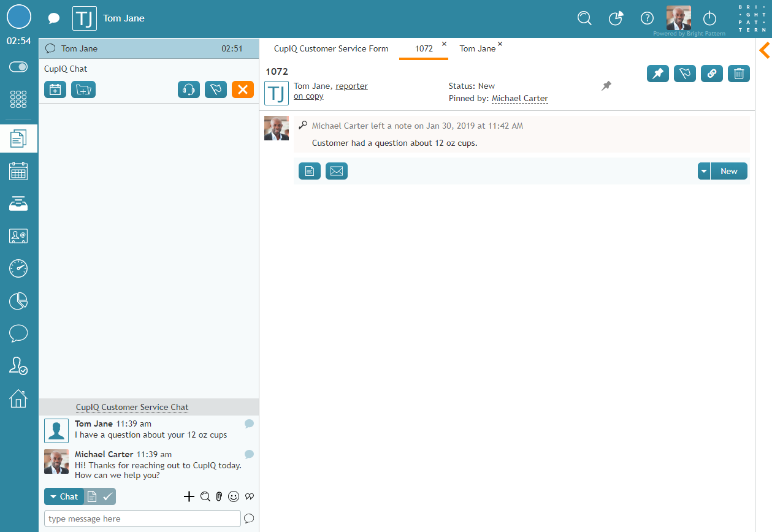Open the search in top bar
The height and width of the screenshot is (532, 772).
coord(584,18)
